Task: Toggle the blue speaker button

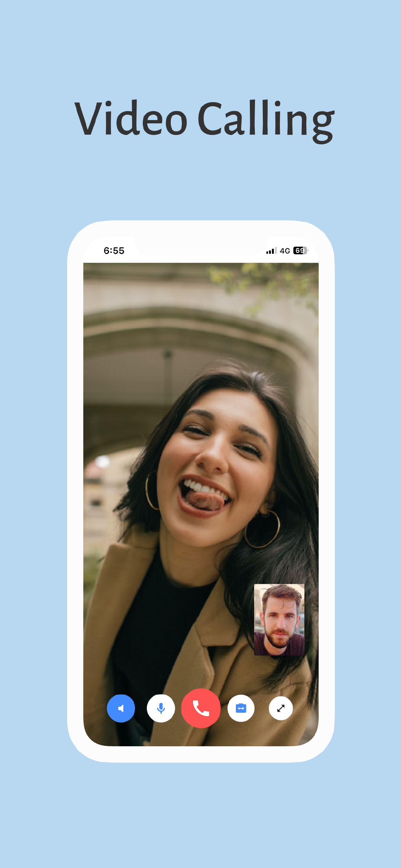Action: pyautogui.click(x=121, y=708)
